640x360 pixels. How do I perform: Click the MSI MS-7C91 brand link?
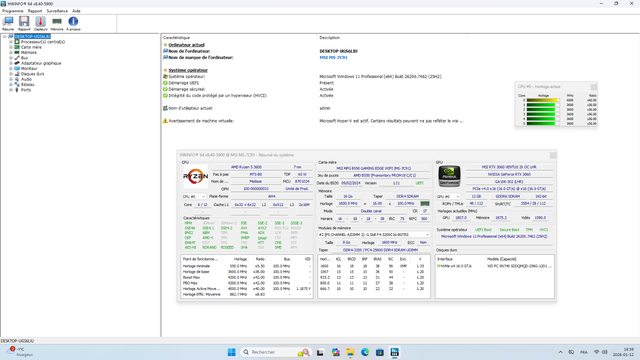[x=333, y=58]
